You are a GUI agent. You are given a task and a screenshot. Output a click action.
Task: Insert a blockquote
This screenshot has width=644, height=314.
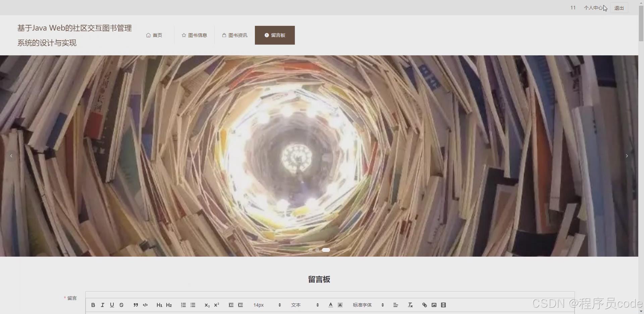136,305
